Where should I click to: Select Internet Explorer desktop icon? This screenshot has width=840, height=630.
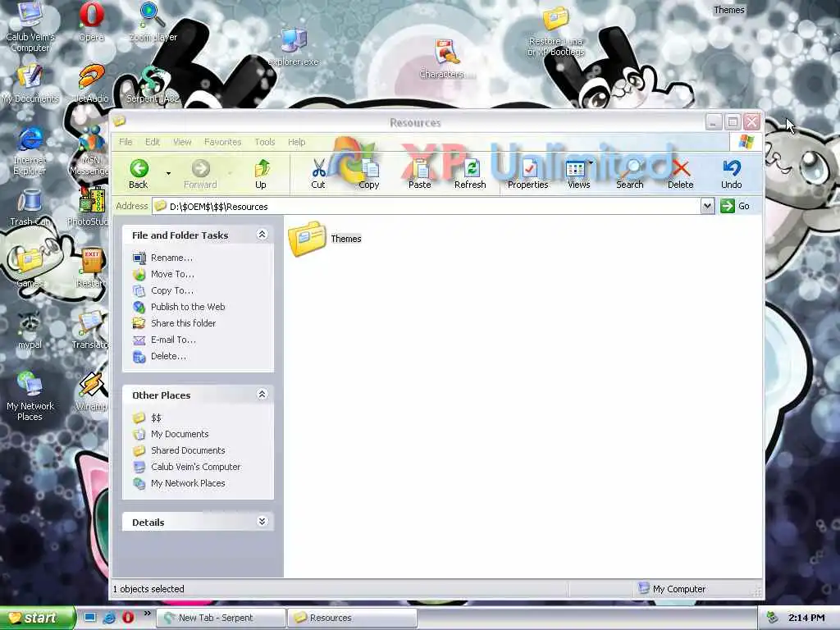30,152
